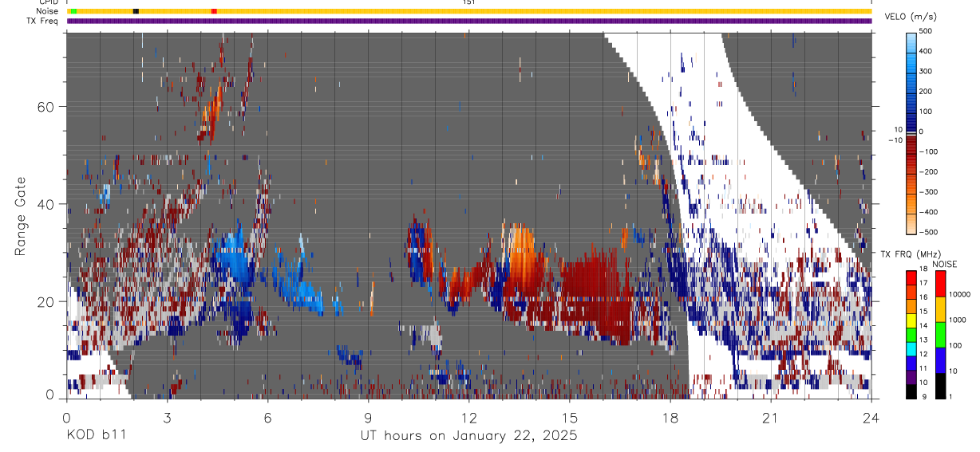
Task: Click the 'Noise' row label at top left
Action: pos(49,11)
